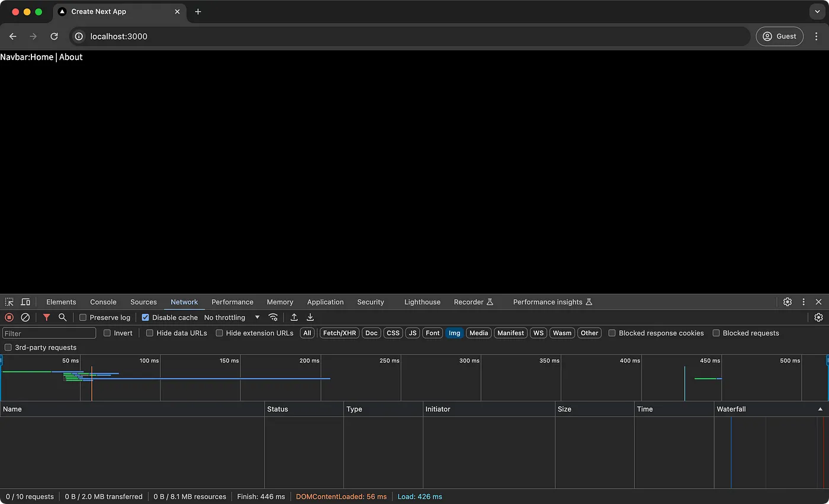Click the Filter text input field
The image size is (829, 504).
(x=49, y=333)
